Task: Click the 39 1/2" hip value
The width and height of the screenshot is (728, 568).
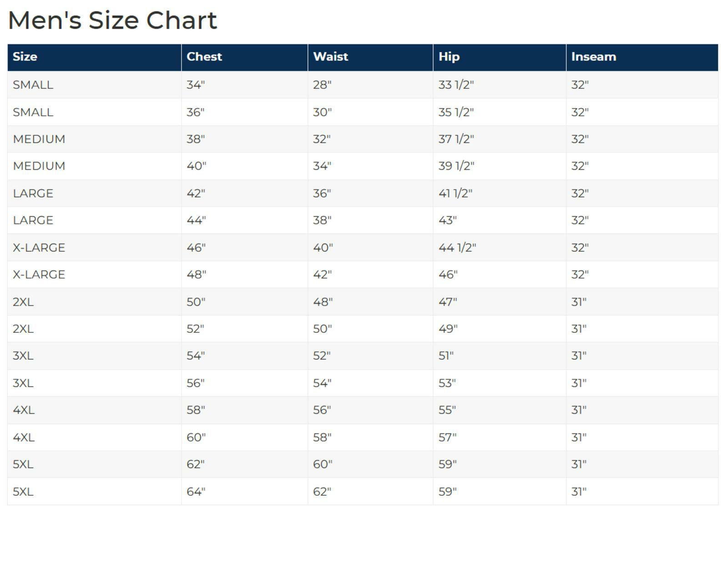Action: pyautogui.click(x=456, y=166)
